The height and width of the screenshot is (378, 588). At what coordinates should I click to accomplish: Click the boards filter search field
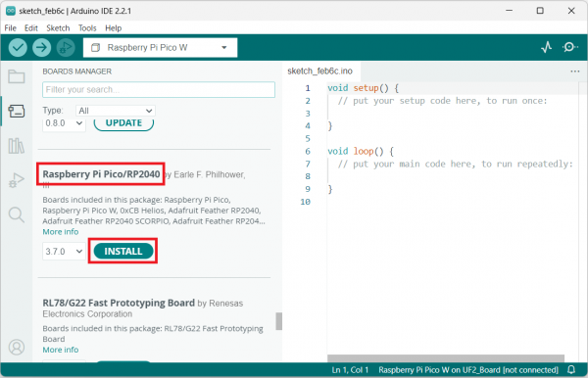point(159,89)
